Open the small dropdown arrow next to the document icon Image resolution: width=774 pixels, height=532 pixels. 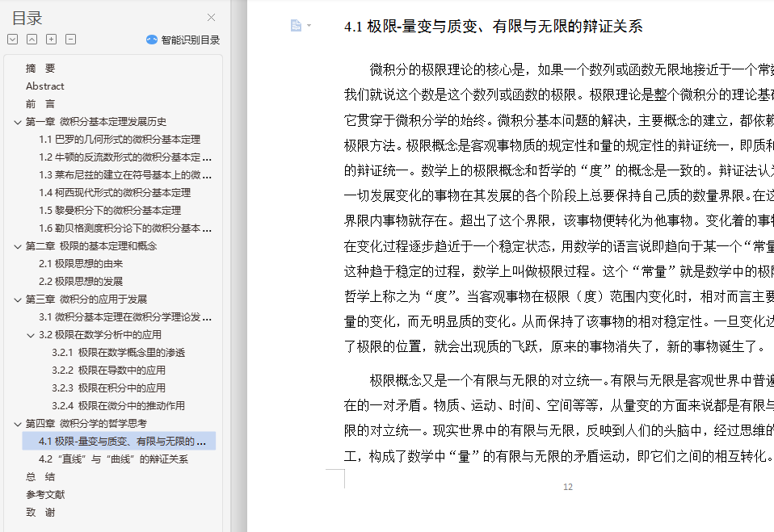(x=309, y=25)
